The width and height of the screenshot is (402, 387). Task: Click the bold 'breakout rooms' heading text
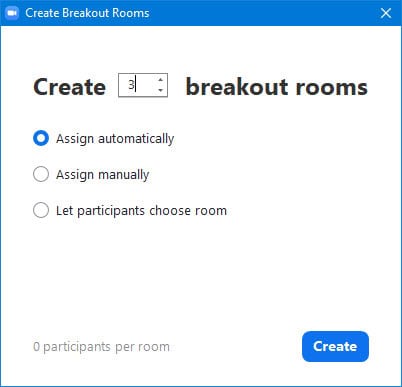tap(277, 87)
